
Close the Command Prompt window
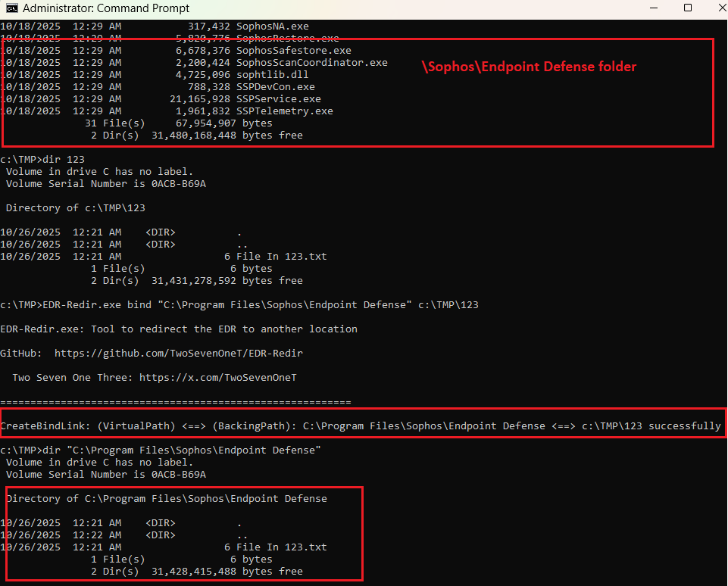pos(722,8)
